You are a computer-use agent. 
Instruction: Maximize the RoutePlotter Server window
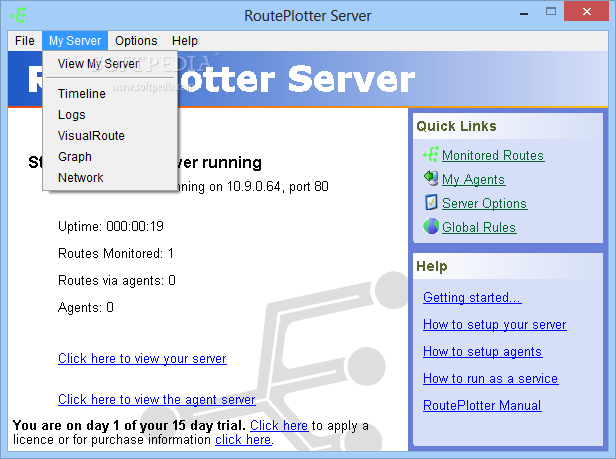[551, 12]
